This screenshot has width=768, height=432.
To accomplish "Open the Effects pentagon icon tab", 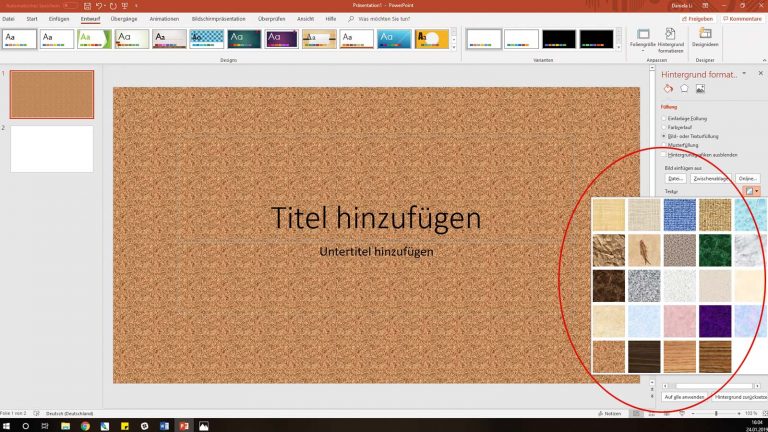I will 684,89.
